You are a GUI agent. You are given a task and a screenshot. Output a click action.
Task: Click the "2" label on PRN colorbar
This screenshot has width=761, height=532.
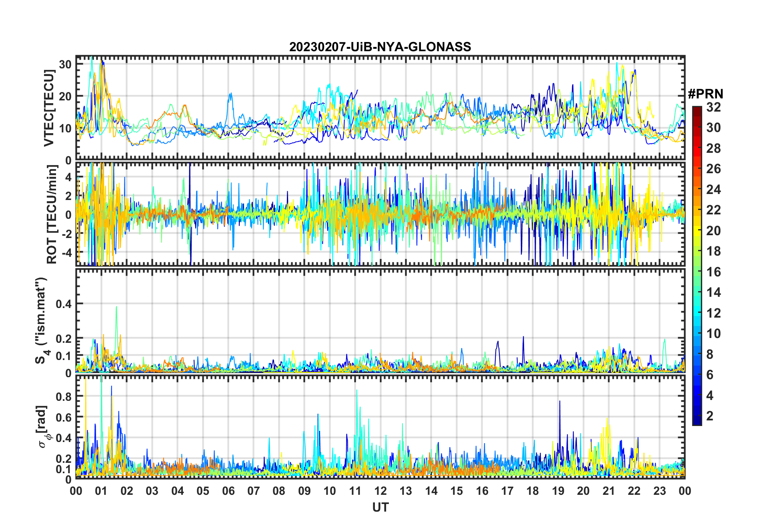coord(710,416)
